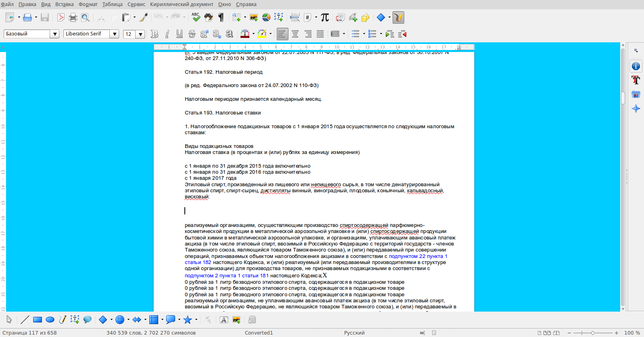
Task: Follow the link подпунктом 2 пункта 1 статьи 181
Action: [x=227, y=276]
